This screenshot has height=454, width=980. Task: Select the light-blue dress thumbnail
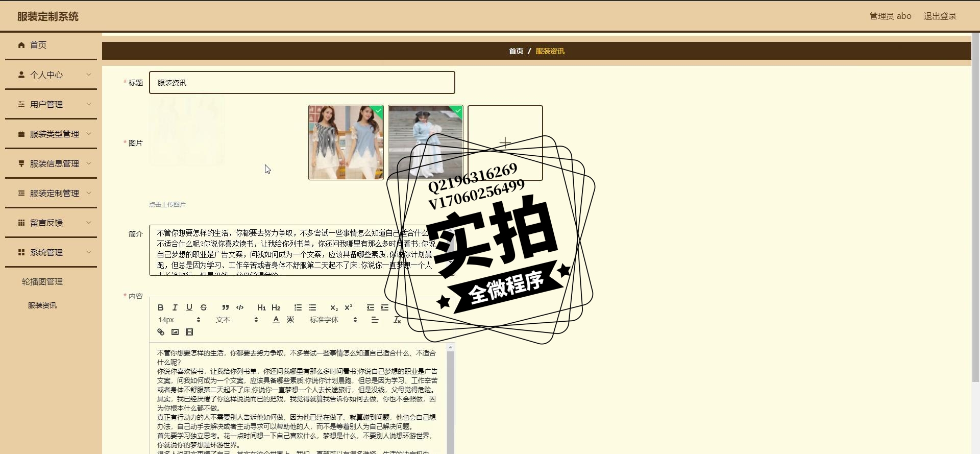tap(425, 142)
